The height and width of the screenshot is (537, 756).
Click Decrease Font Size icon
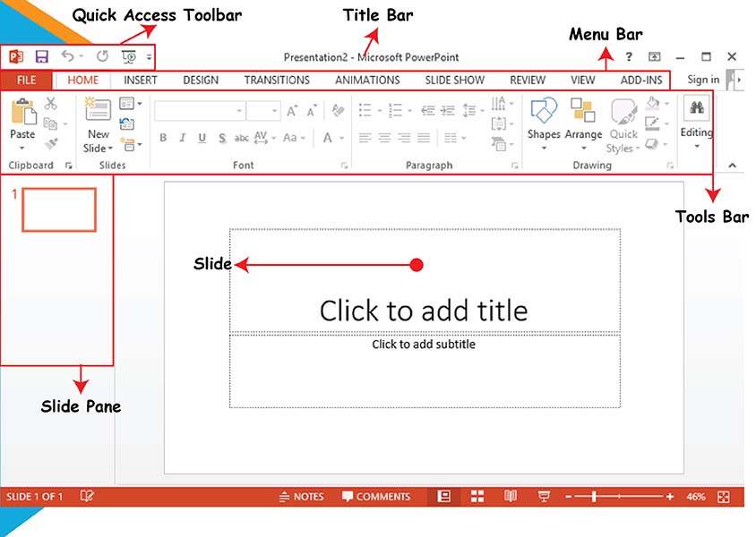(312, 111)
